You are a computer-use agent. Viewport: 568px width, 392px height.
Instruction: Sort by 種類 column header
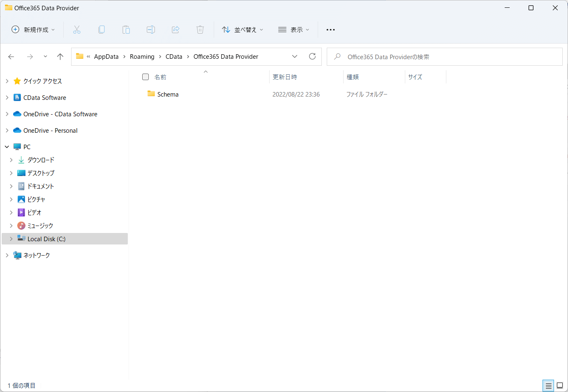353,77
